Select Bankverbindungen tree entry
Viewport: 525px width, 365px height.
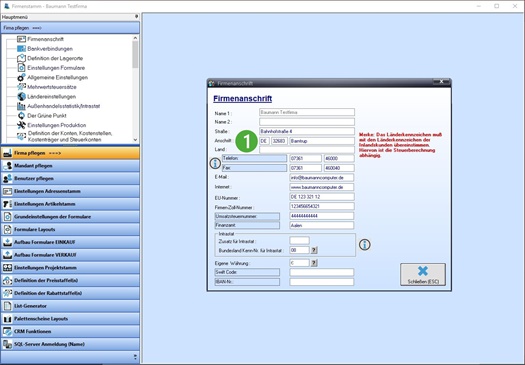pos(50,49)
